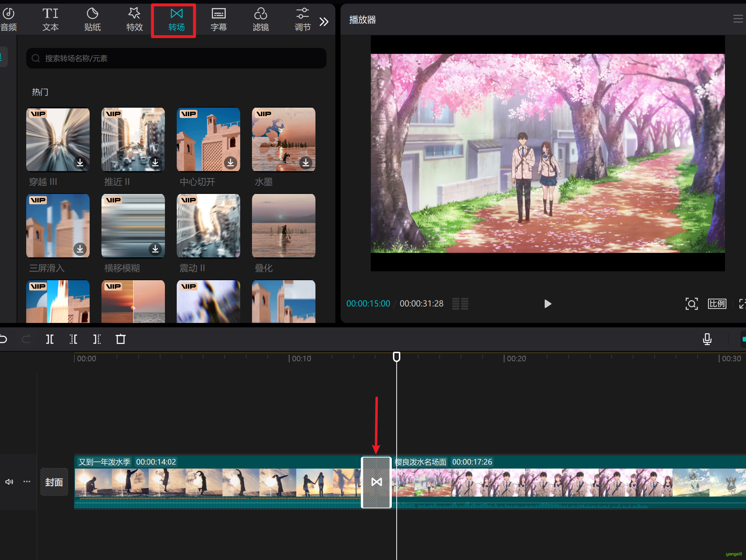Undo the last edit
The height and width of the screenshot is (560, 746).
4,339
